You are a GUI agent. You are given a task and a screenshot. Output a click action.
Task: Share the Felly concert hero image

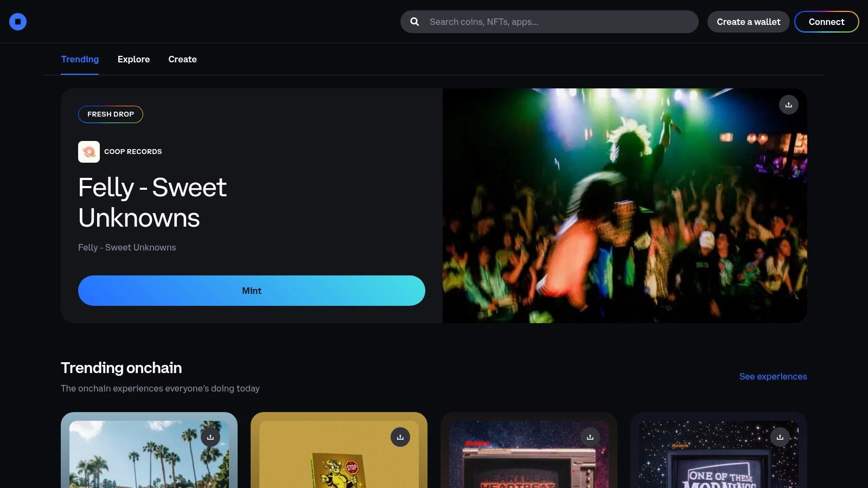(788, 105)
